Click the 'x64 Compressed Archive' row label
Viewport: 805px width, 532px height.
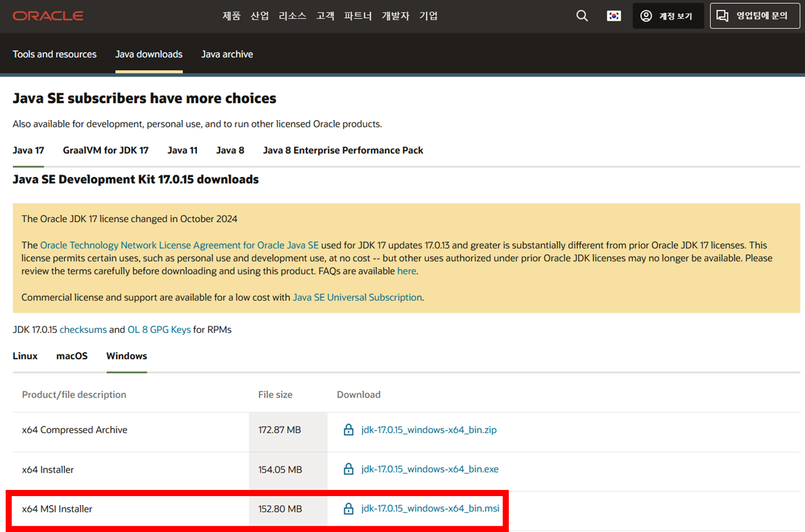pyautogui.click(x=75, y=430)
